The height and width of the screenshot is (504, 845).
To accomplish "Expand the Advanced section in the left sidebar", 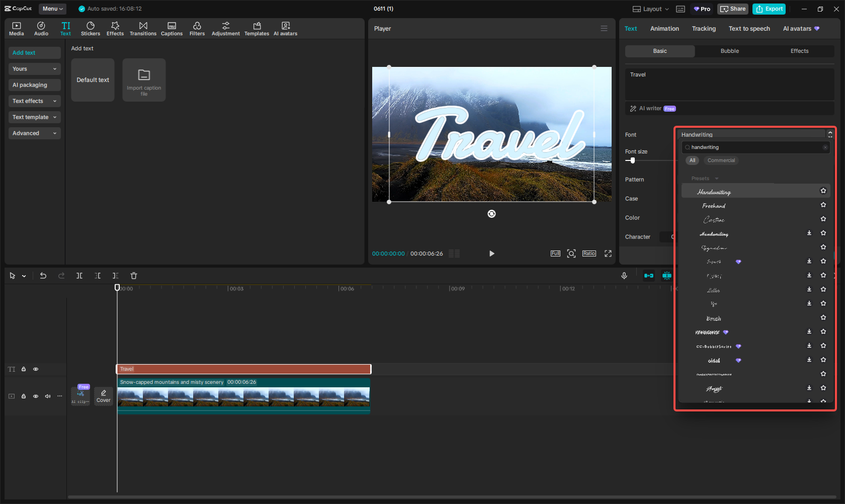I will click(34, 133).
